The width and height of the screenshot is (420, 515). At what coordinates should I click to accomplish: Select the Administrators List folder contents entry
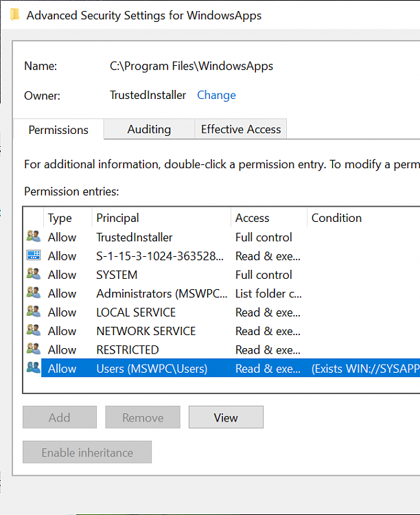pyautogui.click(x=162, y=293)
